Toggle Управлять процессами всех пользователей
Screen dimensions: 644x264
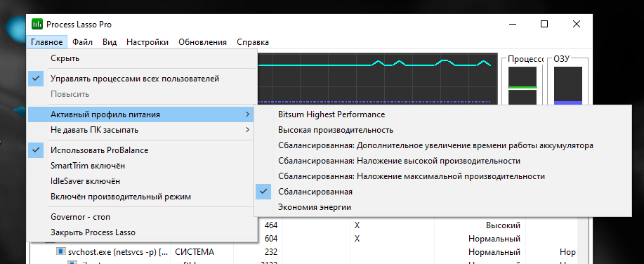(141, 79)
